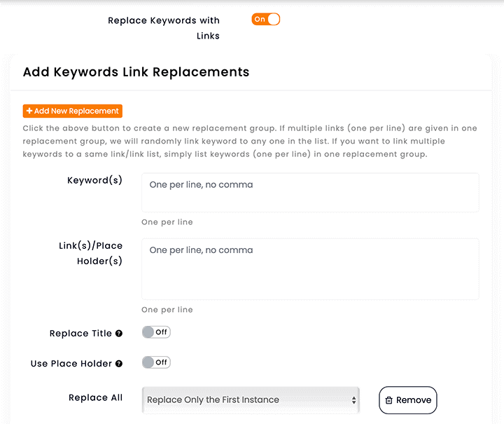Click the Replace All label
The image size is (504, 424).
pyautogui.click(x=95, y=398)
